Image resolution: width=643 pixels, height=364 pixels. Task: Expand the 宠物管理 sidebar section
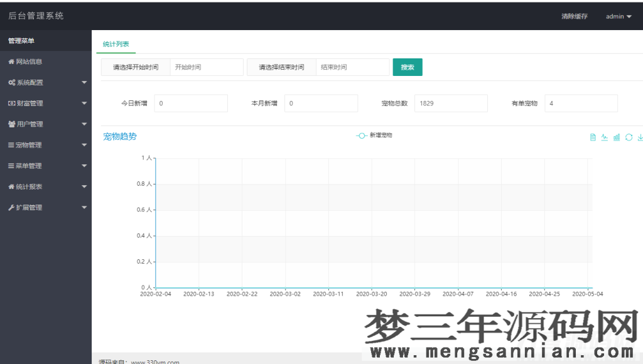[38, 144]
